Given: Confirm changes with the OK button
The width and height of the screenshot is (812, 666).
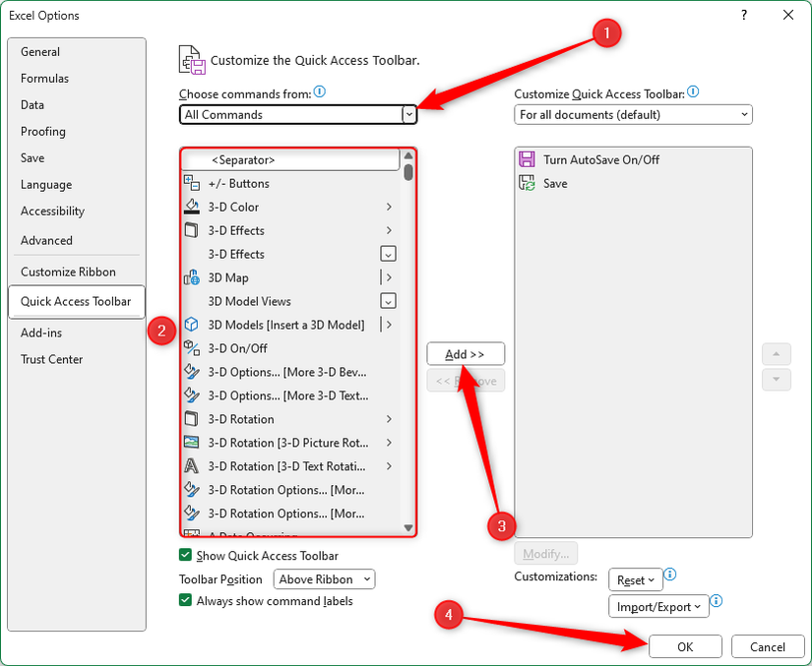Looking at the screenshot, I should (685, 646).
